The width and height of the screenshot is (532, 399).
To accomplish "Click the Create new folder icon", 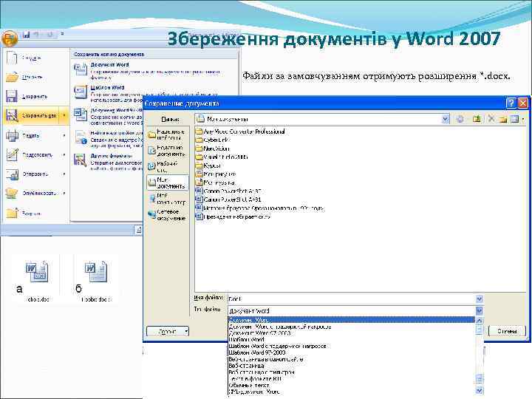I will 503,119.
